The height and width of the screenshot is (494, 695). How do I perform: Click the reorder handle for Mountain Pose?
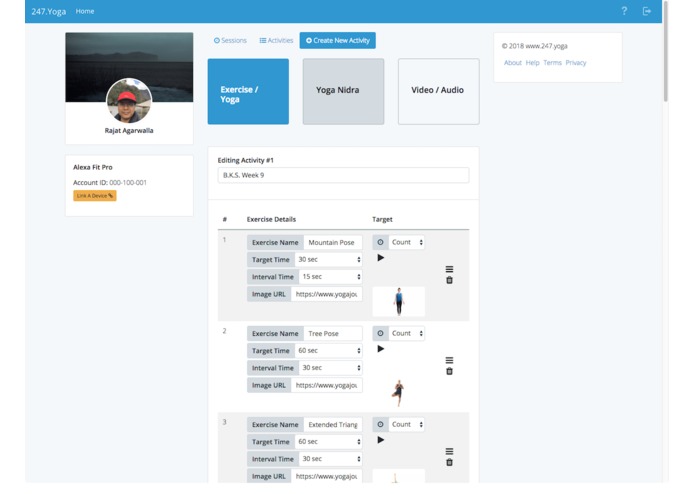pyautogui.click(x=449, y=269)
